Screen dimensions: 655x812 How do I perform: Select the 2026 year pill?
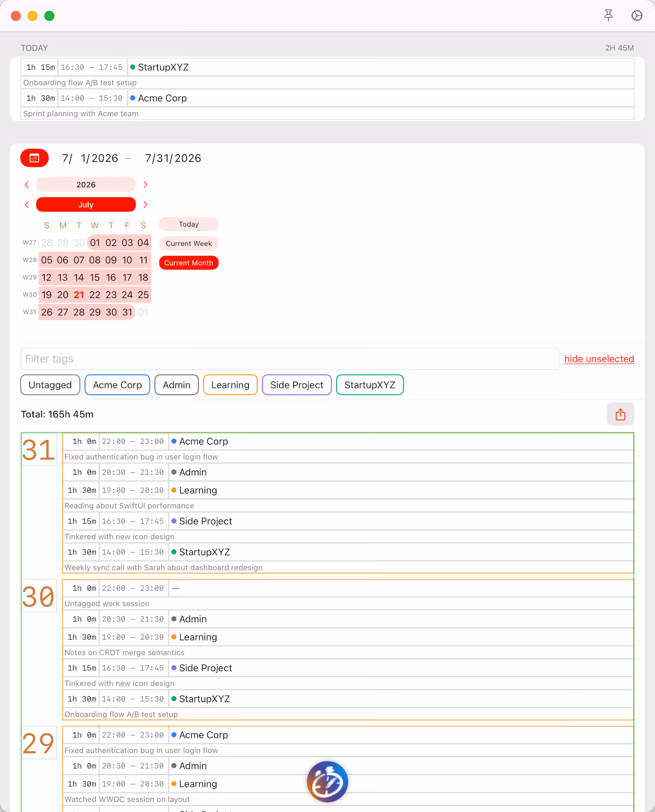(x=86, y=185)
